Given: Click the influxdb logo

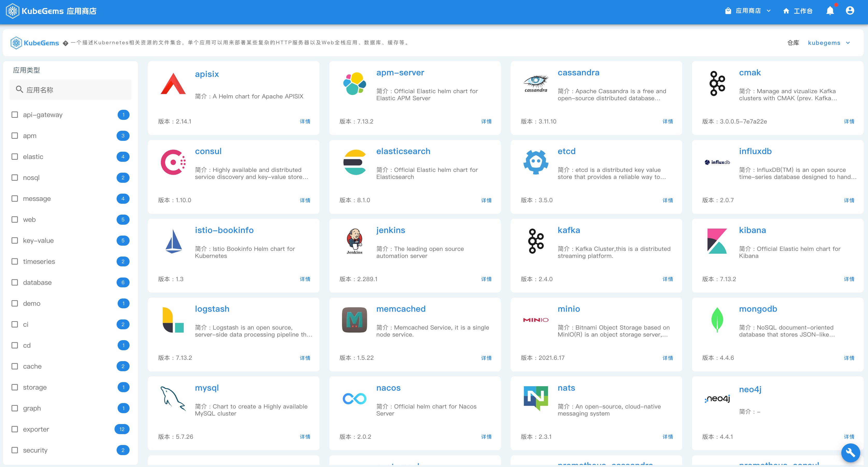Looking at the screenshot, I should click(717, 162).
